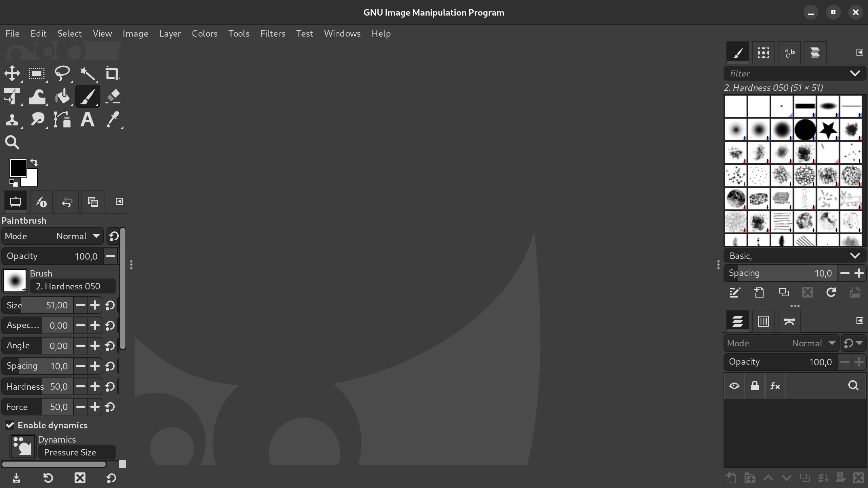The height and width of the screenshot is (488, 868).
Task: Uncheck Enable dynamics checkbox
Action: tap(9, 425)
